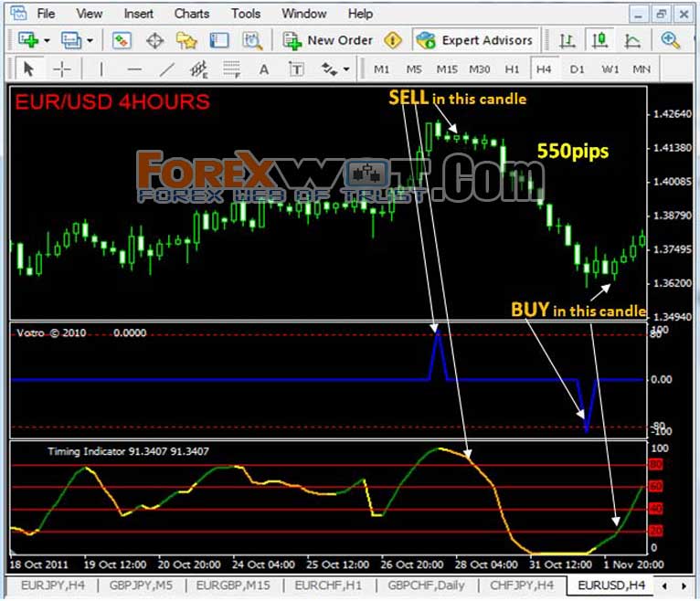Select the D1 timeframe

pos(577,69)
